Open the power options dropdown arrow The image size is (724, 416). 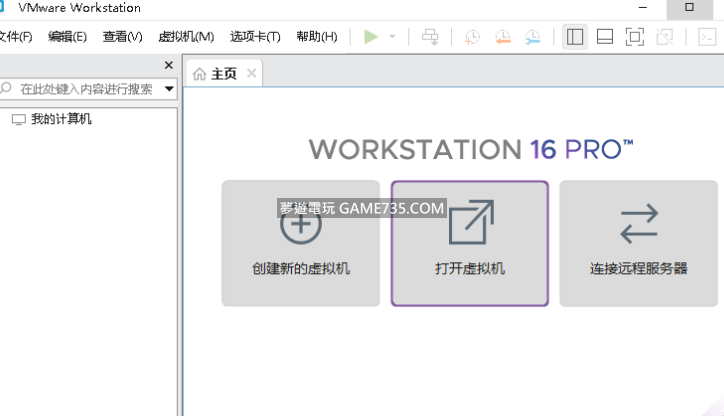pos(392,37)
